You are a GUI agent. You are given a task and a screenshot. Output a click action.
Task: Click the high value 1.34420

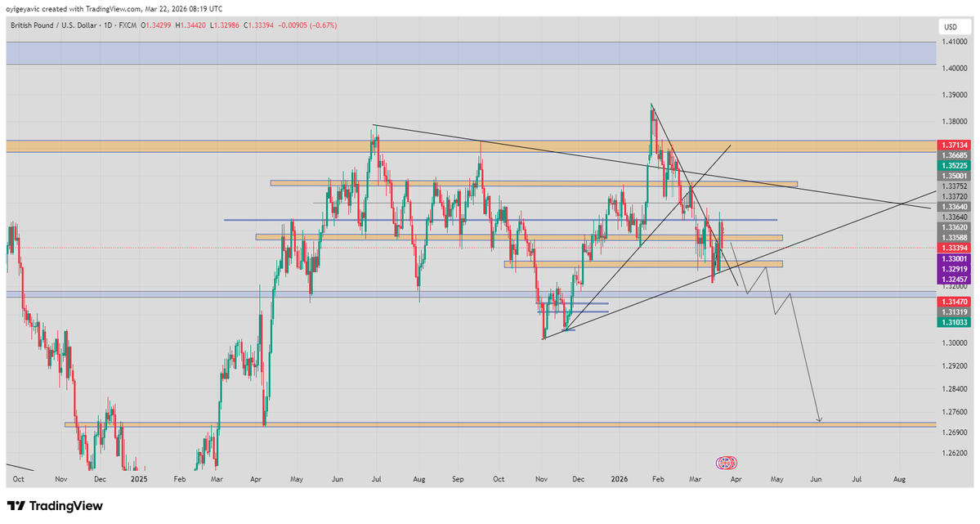[x=192, y=25]
